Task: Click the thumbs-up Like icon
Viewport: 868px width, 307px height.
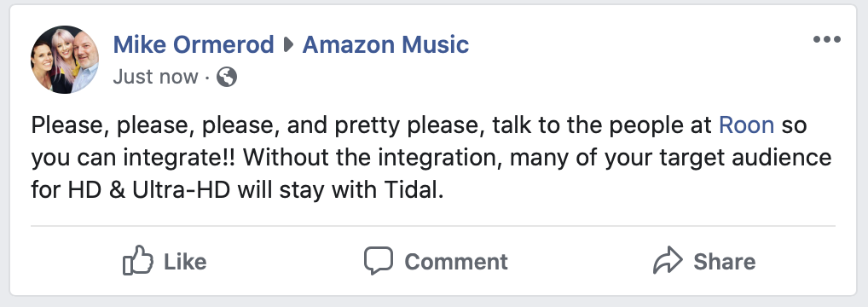Action: tap(137, 260)
